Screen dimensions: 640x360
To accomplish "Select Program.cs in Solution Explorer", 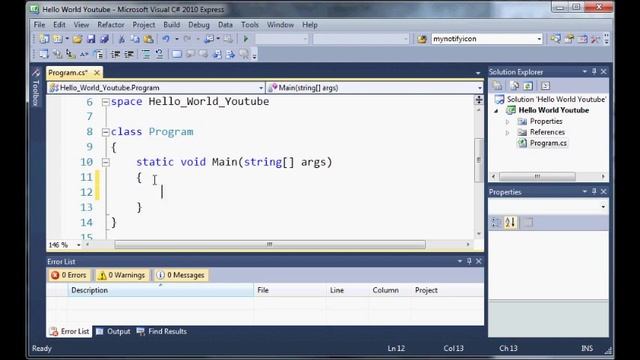I will [x=548, y=143].
